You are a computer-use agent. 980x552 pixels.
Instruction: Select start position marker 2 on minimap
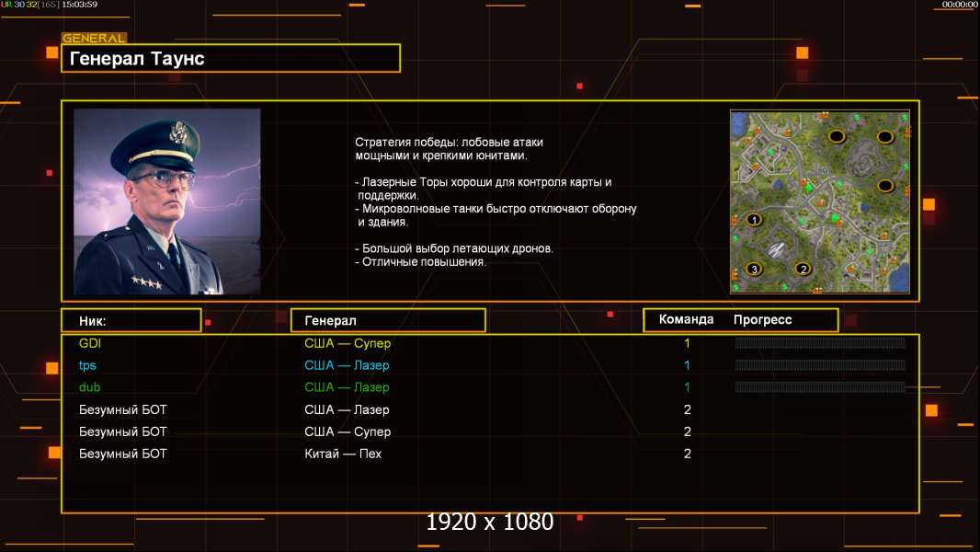point(803,269)
